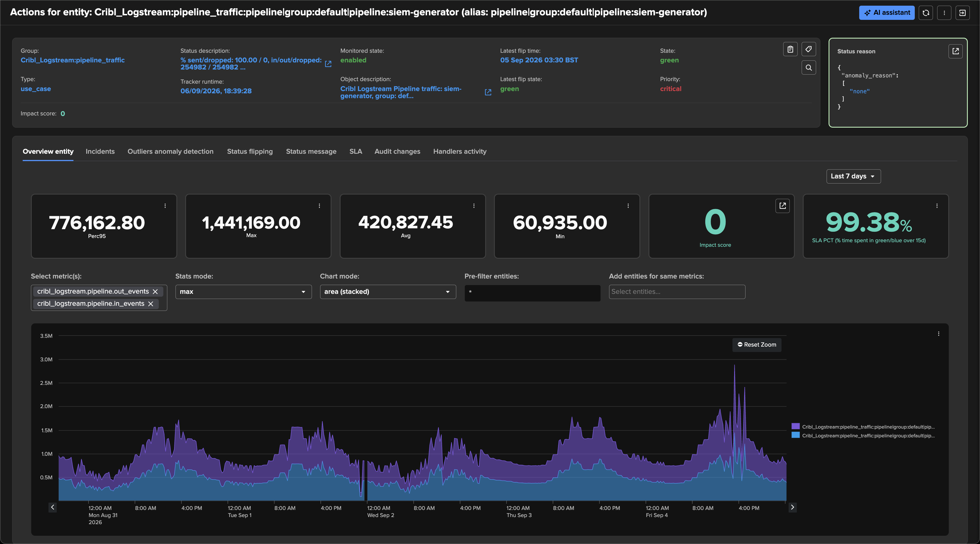This screenshot has width=980, height=544.
Task: Click the Pre-filter entities input field
Action: tap(532, 293)
